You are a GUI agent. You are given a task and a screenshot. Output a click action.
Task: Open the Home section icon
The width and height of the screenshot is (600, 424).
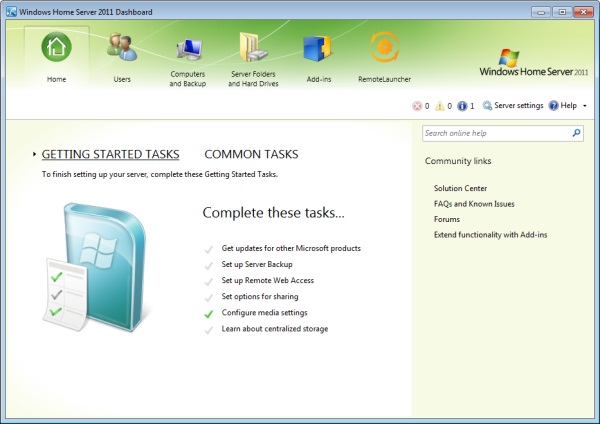click(56, 47)
